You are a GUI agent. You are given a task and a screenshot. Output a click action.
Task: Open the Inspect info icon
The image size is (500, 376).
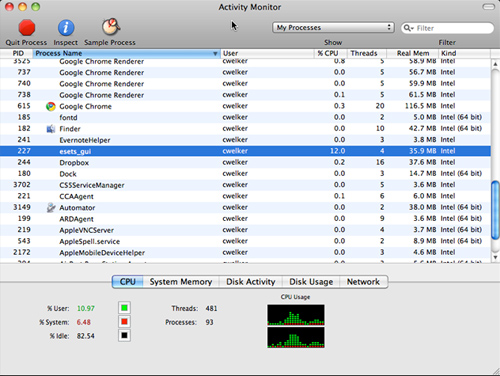click(x=66, y=28)
